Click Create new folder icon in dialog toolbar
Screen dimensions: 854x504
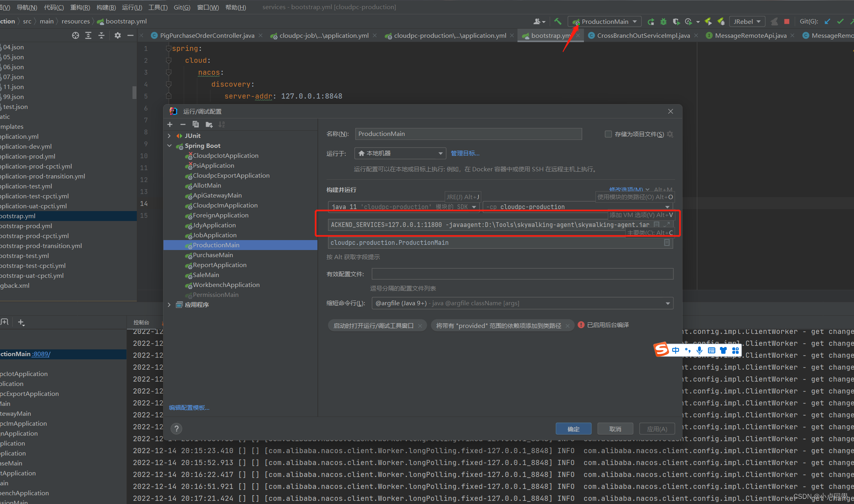click(x=209, y=124)
